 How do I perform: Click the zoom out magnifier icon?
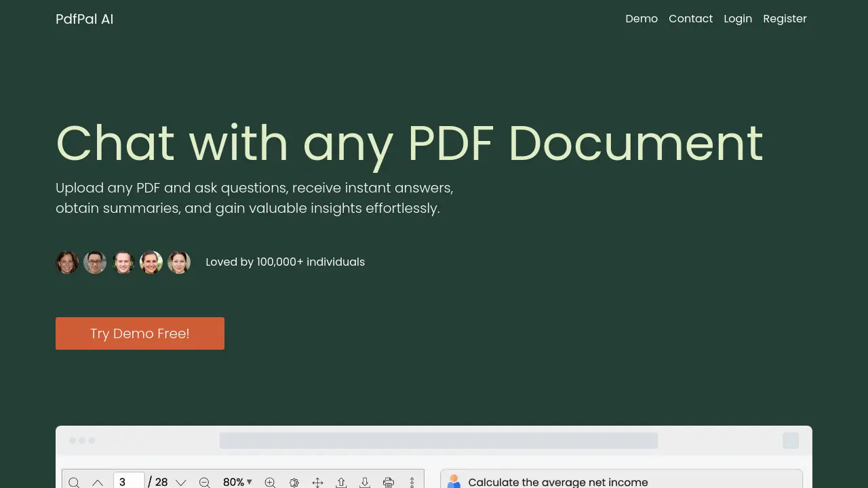click(204, 482)
